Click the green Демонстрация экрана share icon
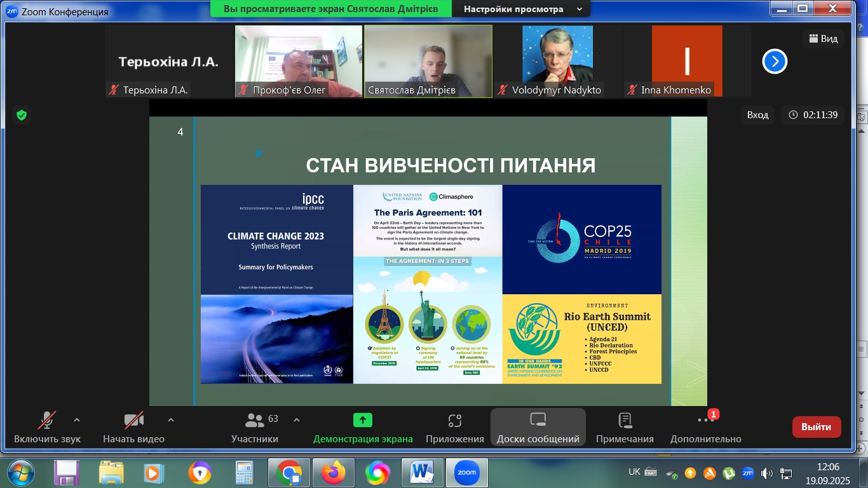Viewport: 868px width, 488px height. click(363, 420)
